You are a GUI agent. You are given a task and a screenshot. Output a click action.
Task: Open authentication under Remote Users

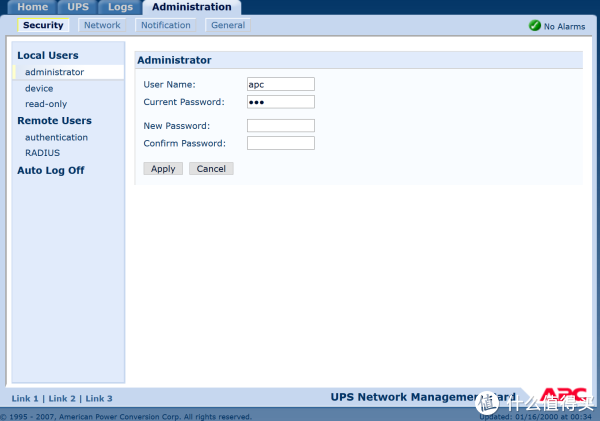click(x=56, y=137)
